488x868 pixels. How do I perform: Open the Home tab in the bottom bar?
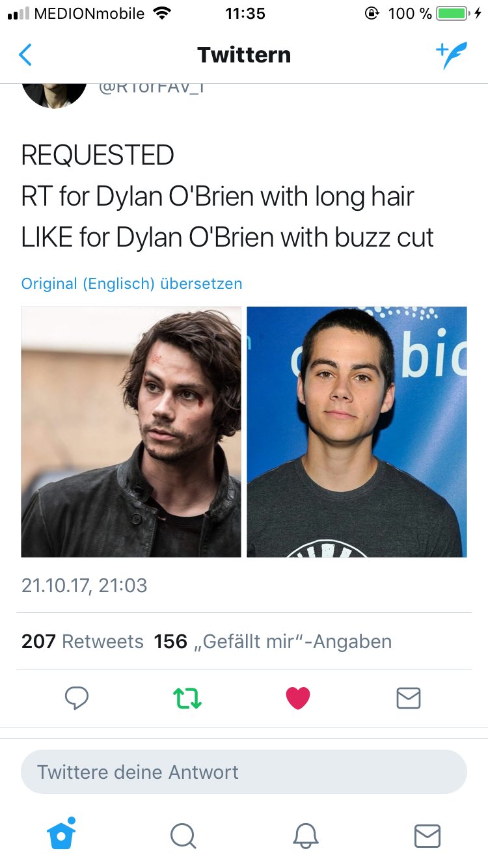[62, 835]
